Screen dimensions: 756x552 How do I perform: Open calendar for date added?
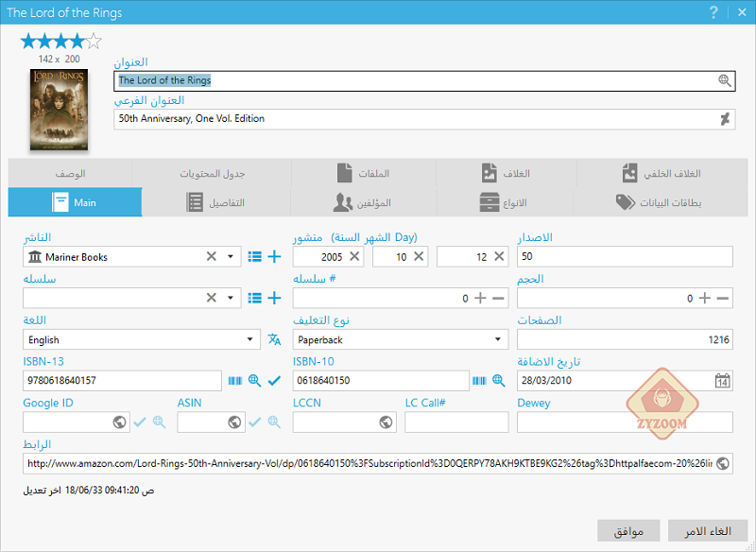tap(722, 380)
